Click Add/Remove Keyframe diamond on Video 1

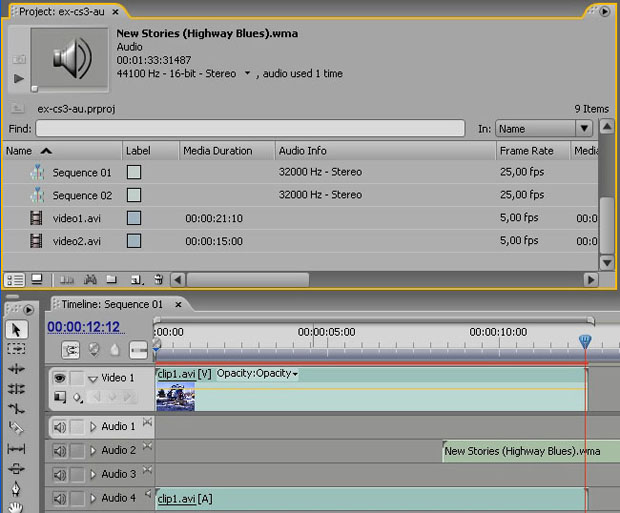tap(112, 396)
